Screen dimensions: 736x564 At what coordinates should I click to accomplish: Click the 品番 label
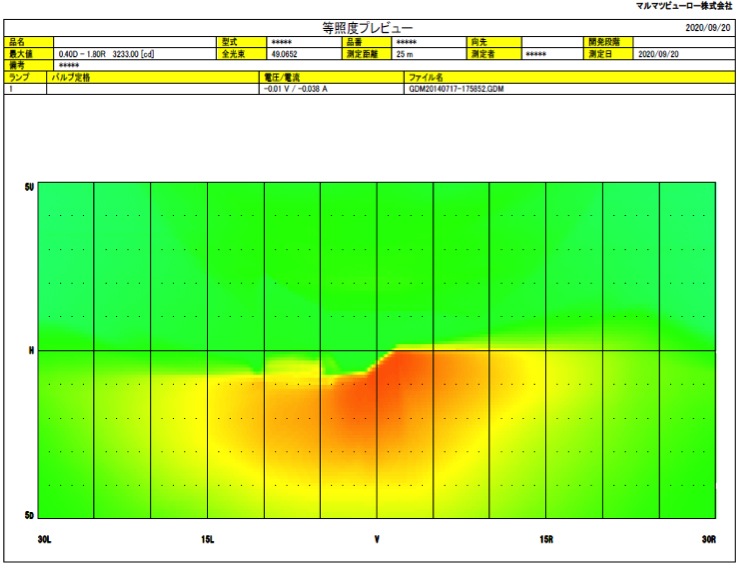(x=354, y=42)
